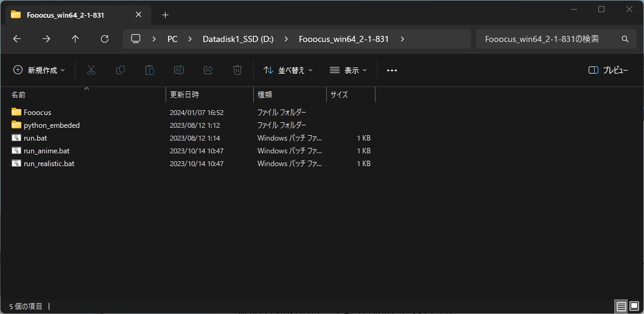Image resolution: width=644 pixels, height=314 pixels.
Task: Click the 5 個の項目 status text
Action: [x=26, y=306]
